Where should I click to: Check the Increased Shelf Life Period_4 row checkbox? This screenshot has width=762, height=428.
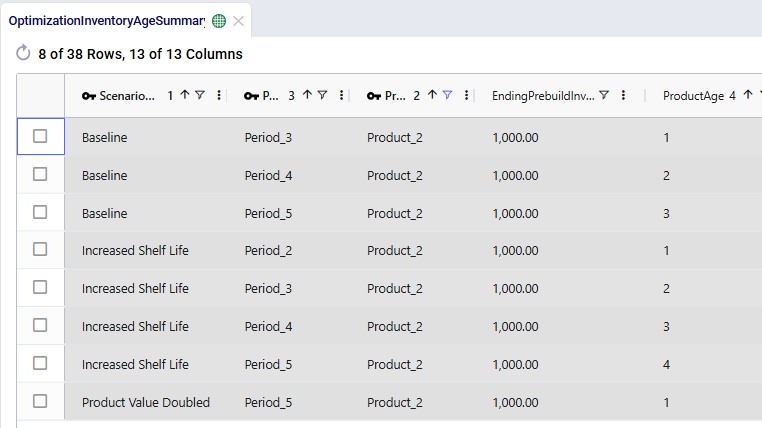(x=40, y=325)
